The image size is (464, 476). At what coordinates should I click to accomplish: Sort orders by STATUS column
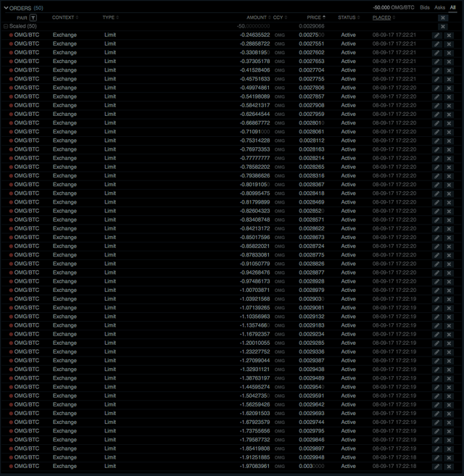tap(349, 17)
